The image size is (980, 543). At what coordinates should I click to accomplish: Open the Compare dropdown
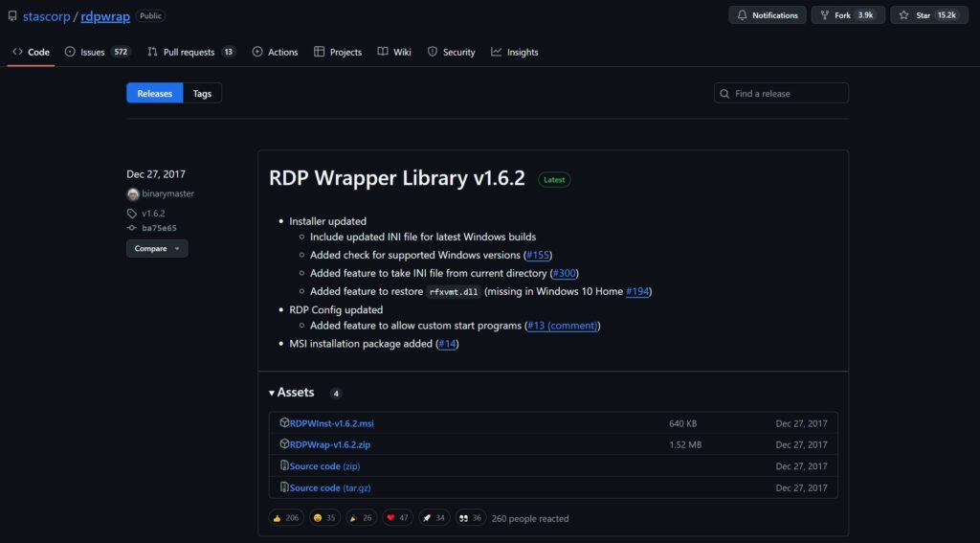[157, 248]
